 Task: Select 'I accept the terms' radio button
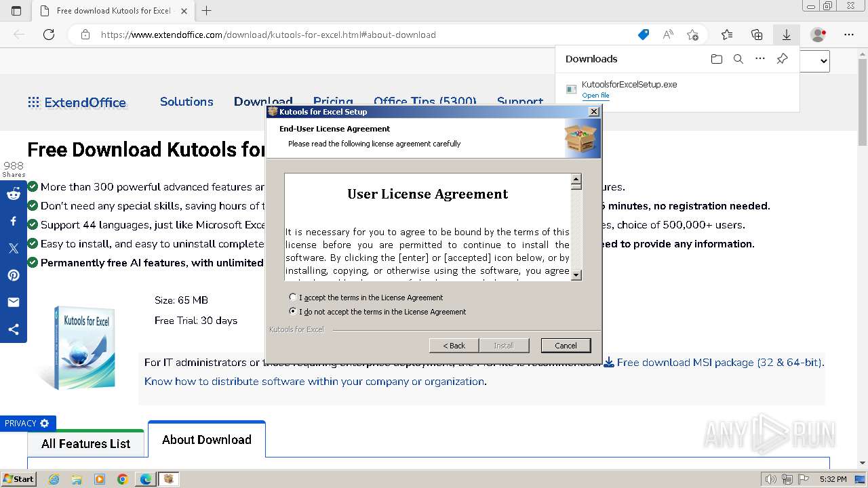(x=293, y=297)
